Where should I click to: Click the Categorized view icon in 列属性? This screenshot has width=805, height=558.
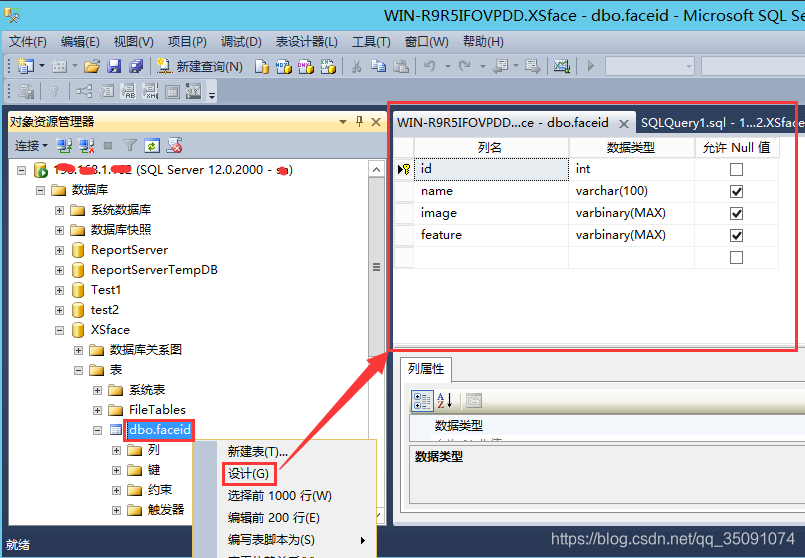(x=422, y=401)
